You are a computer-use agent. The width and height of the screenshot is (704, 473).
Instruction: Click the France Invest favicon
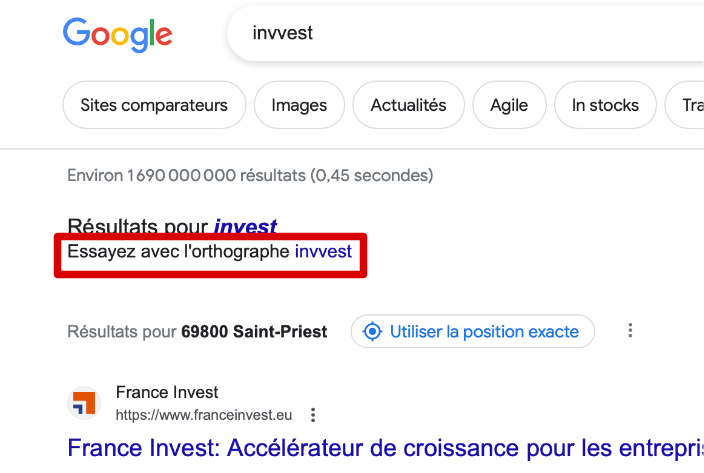pos(84,403)
